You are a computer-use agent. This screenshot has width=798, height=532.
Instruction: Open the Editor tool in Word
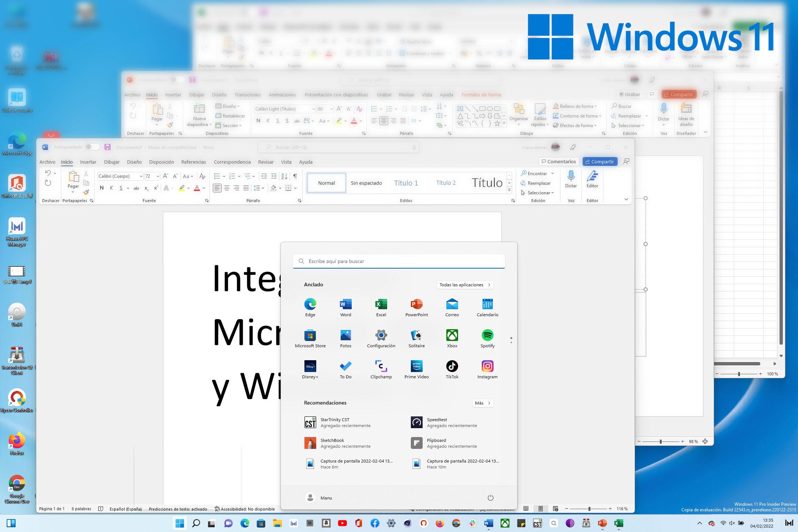pyautogui.click(x=592, y=179)
